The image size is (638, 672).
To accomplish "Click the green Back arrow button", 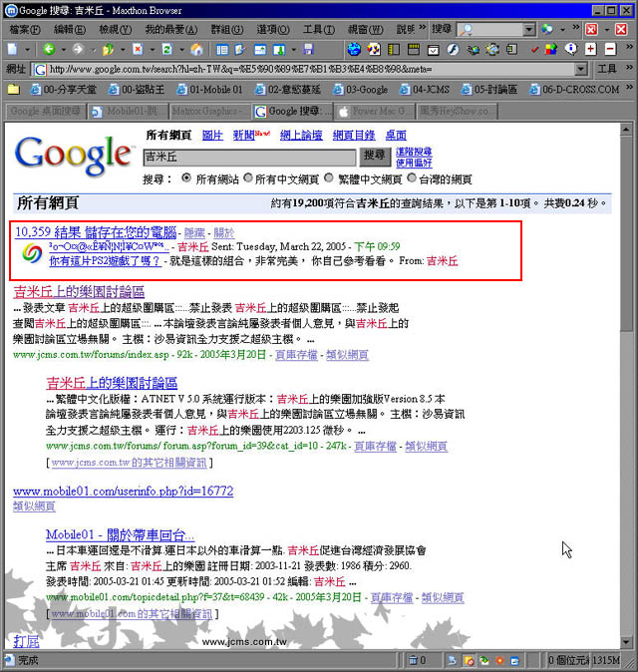I will (x=49, y=49).
